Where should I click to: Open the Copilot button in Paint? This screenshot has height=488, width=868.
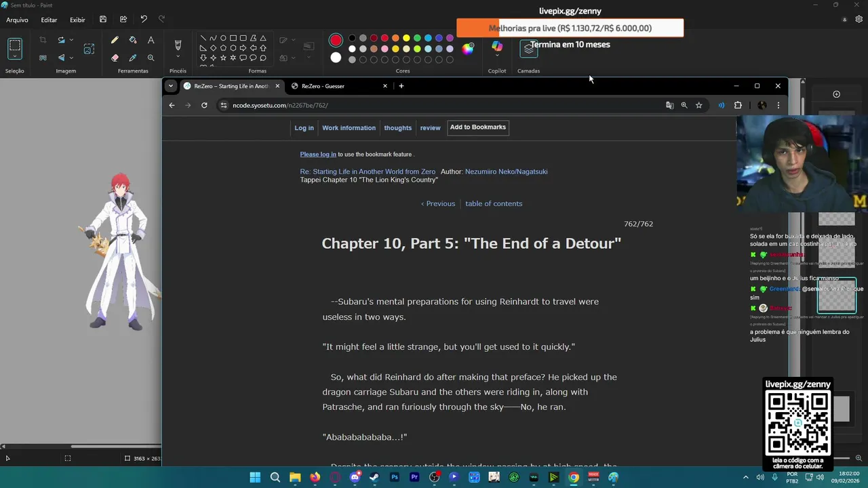(x=497, y=47)
